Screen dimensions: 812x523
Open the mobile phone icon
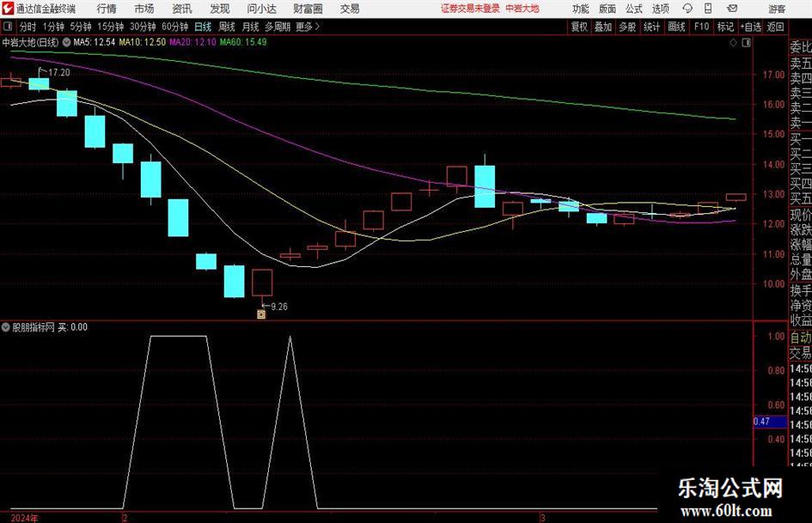point(708,9)
